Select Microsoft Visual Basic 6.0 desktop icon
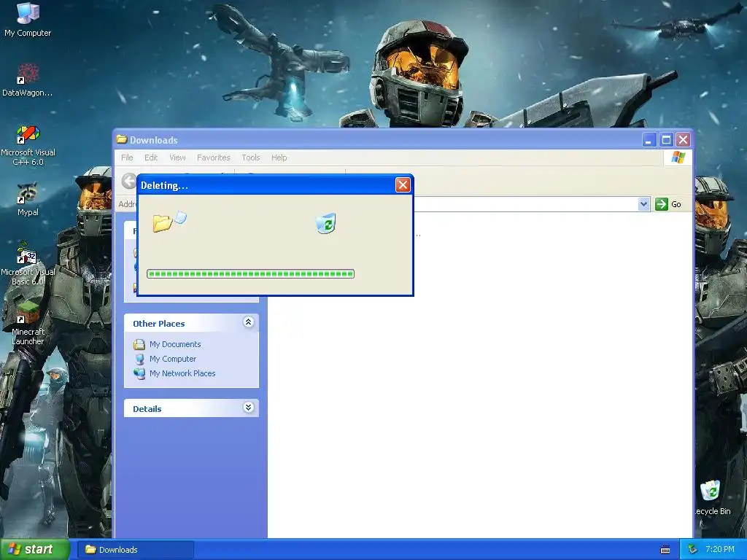The height and width of the screenshot is (560, 747). (x=28, y=264)
